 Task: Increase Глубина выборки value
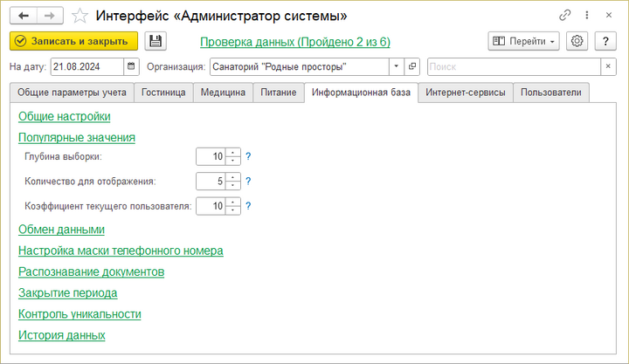[x=233, y=153]
